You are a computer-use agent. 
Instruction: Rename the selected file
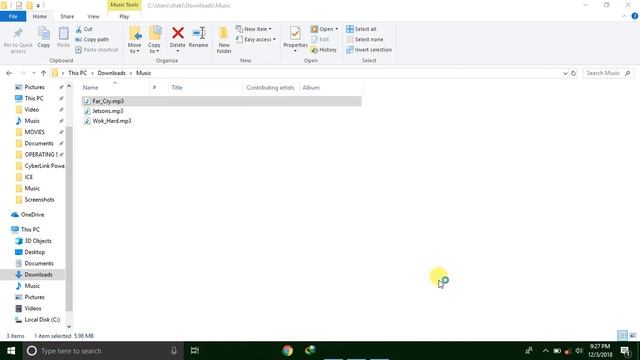(198, 38)
